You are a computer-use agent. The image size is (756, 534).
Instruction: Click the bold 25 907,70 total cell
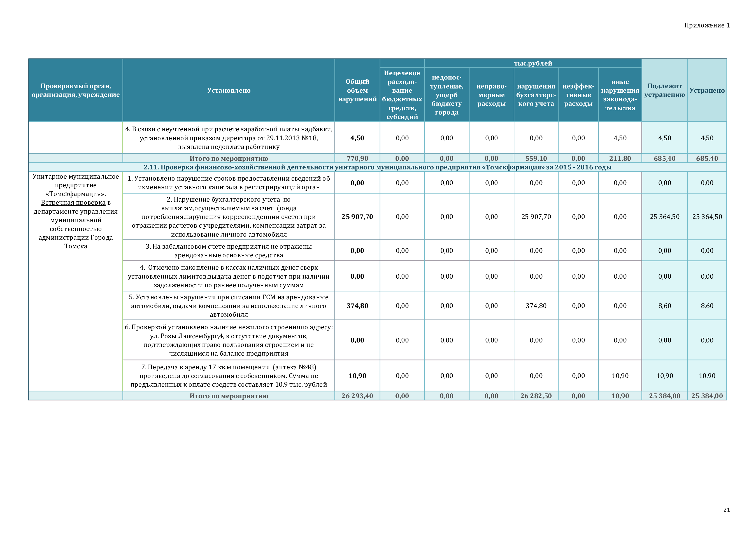(x=357, y=217)
